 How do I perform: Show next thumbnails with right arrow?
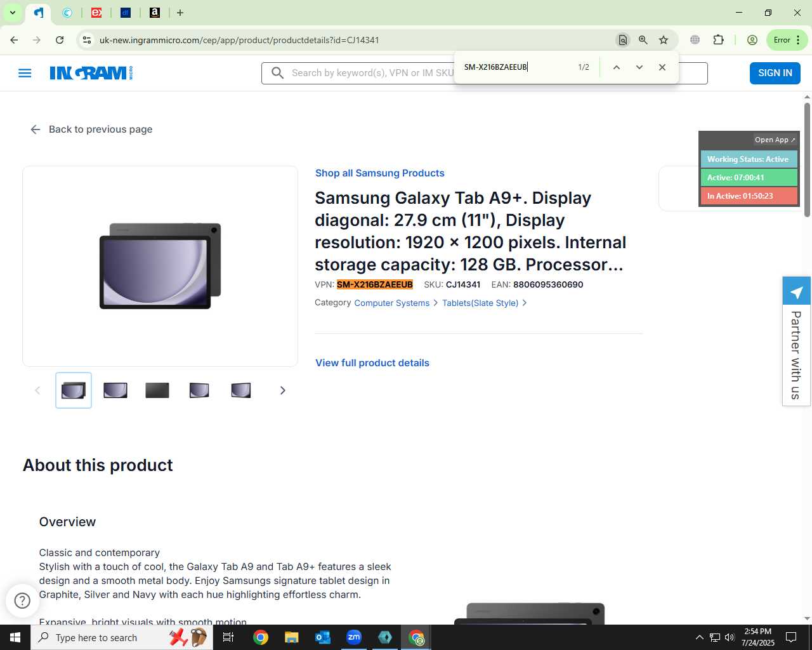point(283,390)
